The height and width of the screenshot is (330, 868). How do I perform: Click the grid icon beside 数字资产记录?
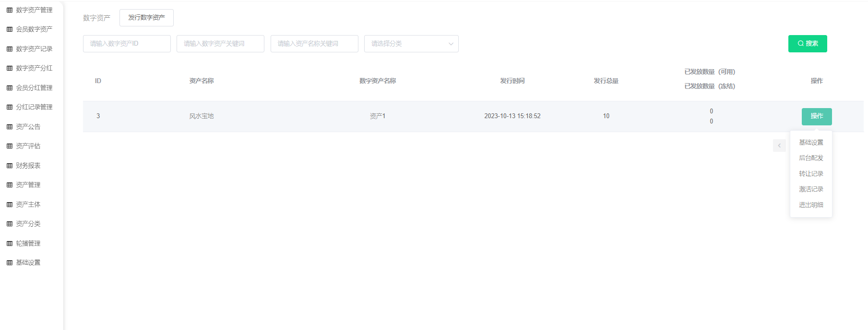point(10,49)
